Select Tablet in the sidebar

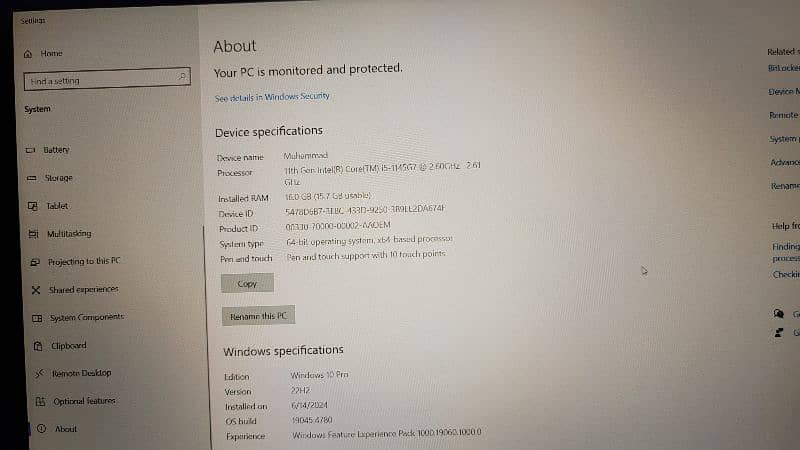point(56,206)
